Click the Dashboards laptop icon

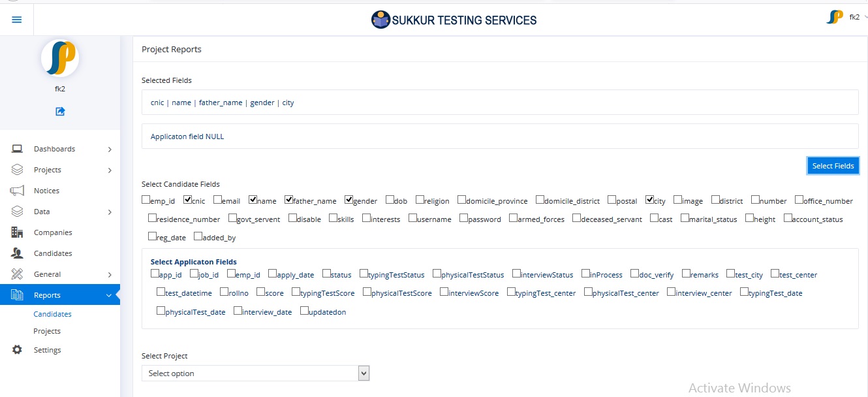(x=18, y=149)
